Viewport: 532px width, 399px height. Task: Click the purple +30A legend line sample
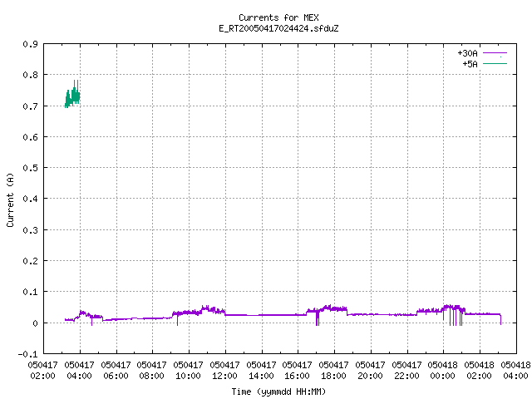(x=495, y=53)
